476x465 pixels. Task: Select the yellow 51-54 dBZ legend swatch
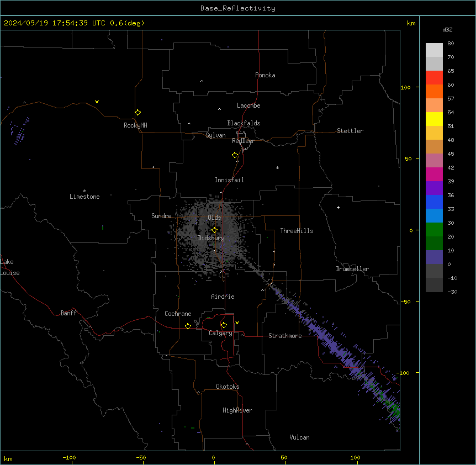(434, 119)
